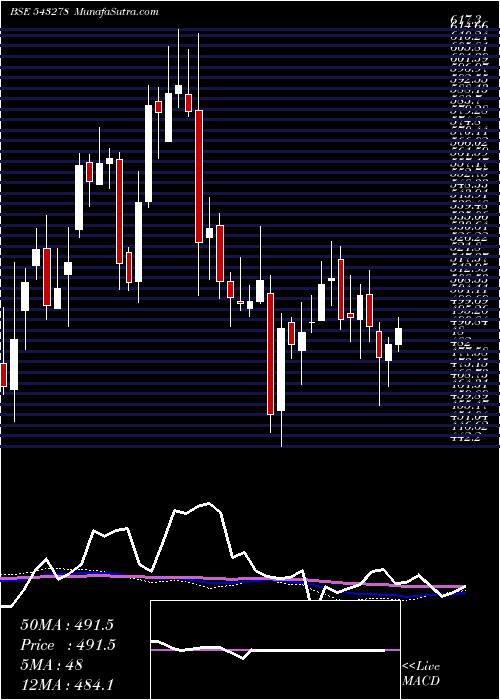
Task: Click the MunafaSutra.com watermark text
Action: click(x=116, y=11)
